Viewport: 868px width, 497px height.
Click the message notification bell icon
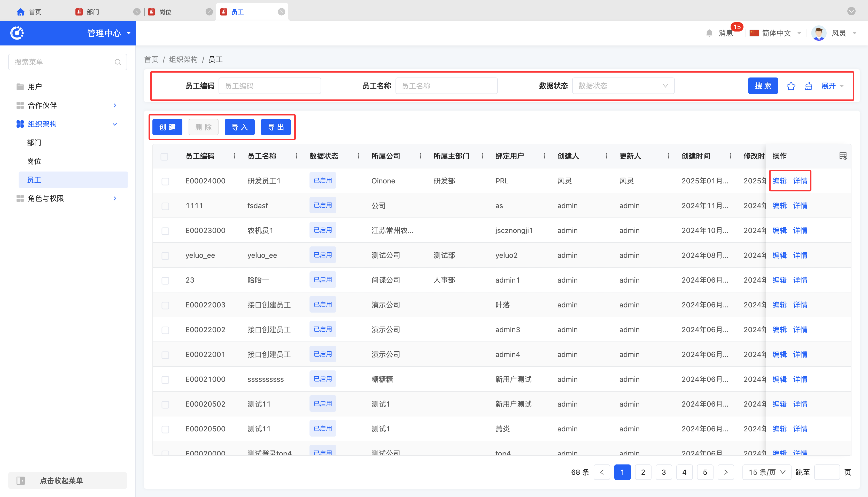(709, 33)
